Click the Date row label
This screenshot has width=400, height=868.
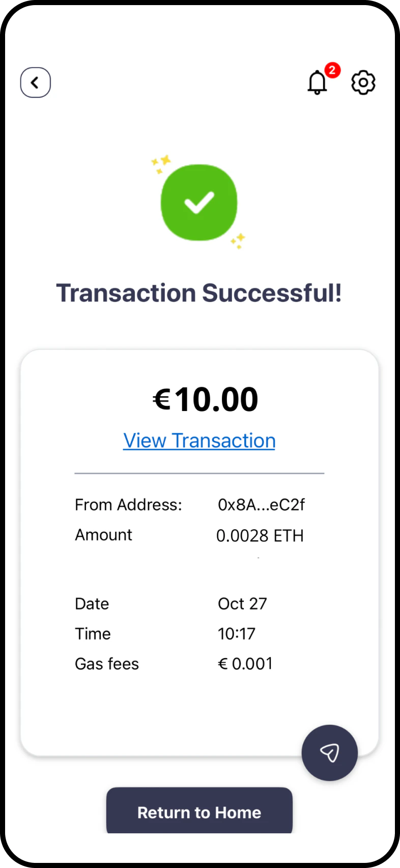92,604
